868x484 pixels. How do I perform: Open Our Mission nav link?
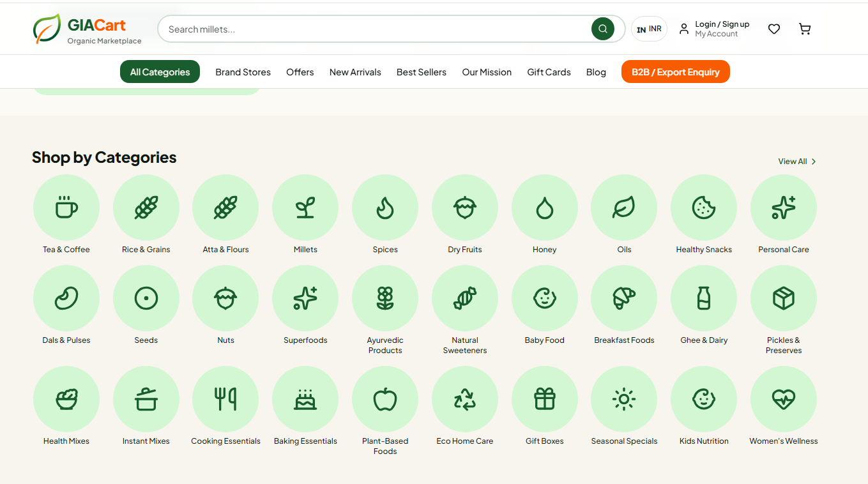[x=487, y=72]
